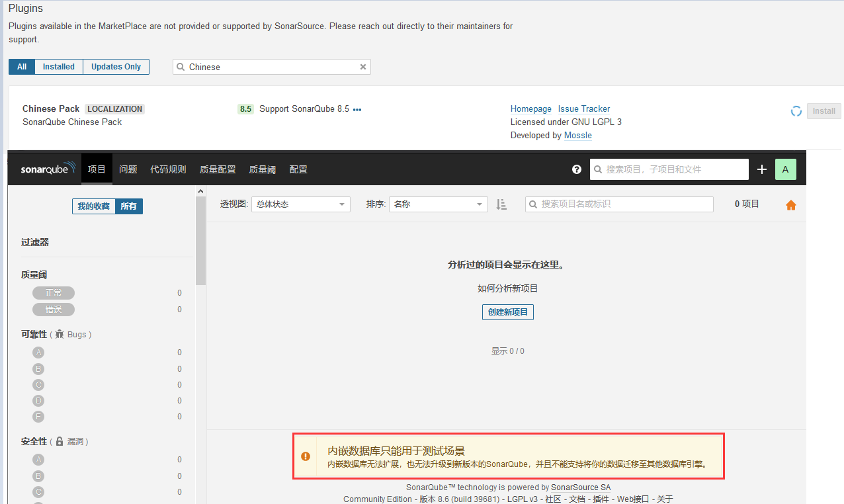Open the green A user avatar
844x504 pixels.
[x=785, y=169]
